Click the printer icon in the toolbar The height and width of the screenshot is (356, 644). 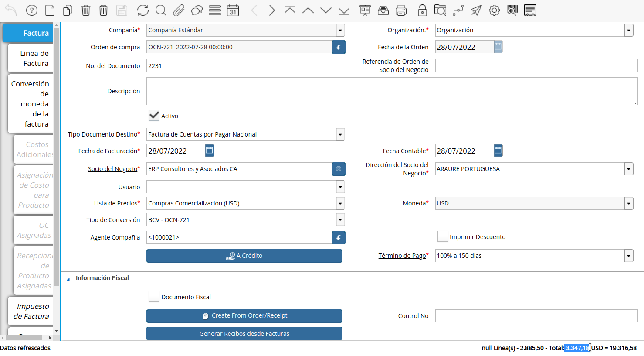coord(401,10)
